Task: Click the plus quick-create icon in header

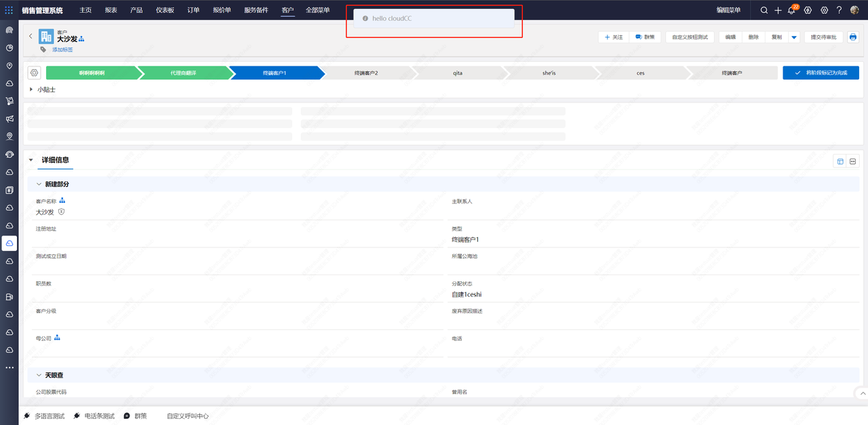Action: (x=778, y=10)
